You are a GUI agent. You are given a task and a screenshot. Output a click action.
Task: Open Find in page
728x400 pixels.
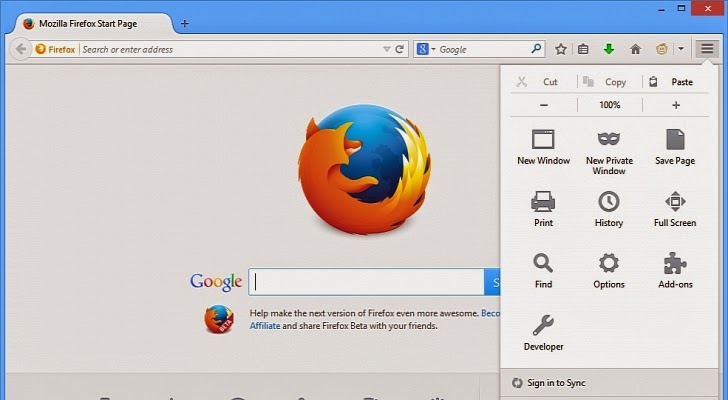pyautogui.click(x=543, y=271)
